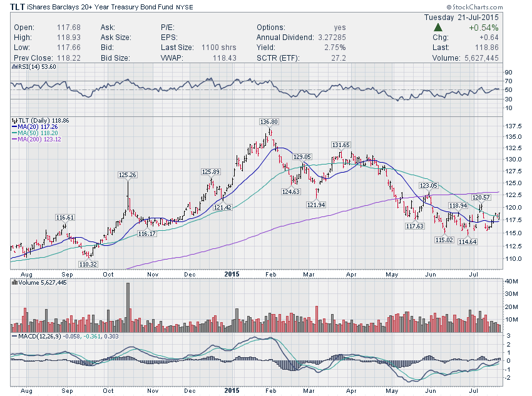Click the tallest October volume bar
The image size is (532, 396).
click(128, 308)
